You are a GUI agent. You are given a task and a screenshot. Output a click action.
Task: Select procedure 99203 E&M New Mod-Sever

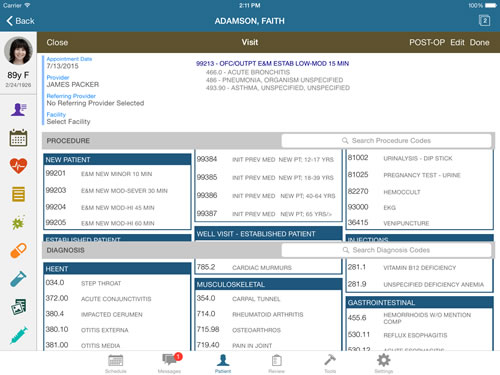(x=117, y=190)
